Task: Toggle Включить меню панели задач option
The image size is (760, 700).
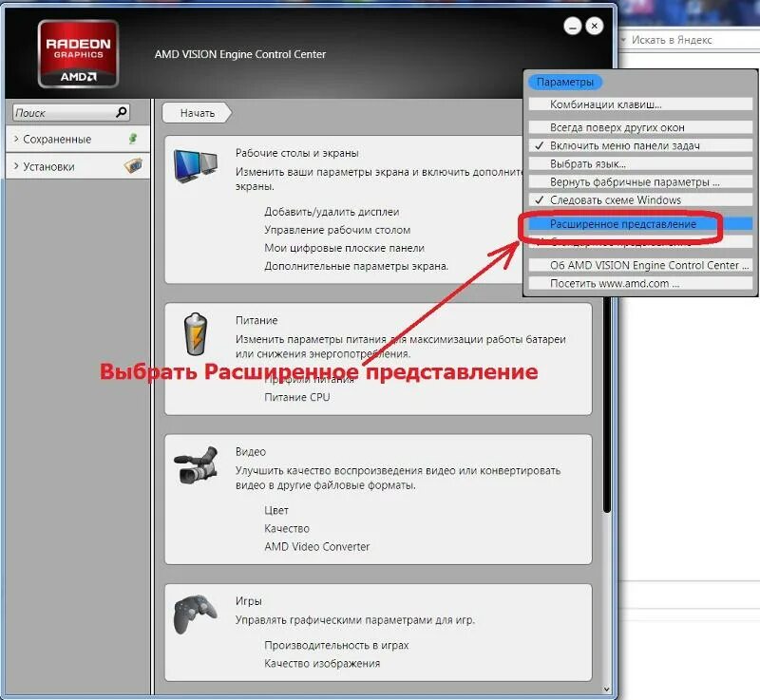Action: click(640, 145)
